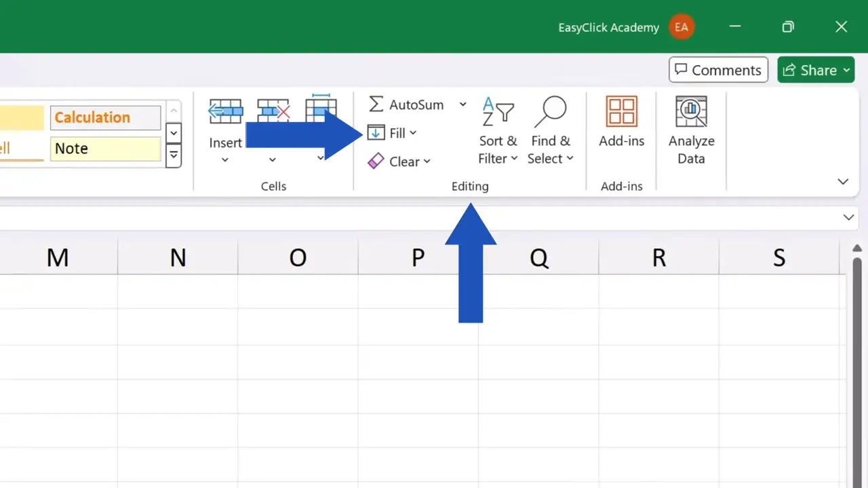Open Sort & Filter options

[x=498, y=131]
